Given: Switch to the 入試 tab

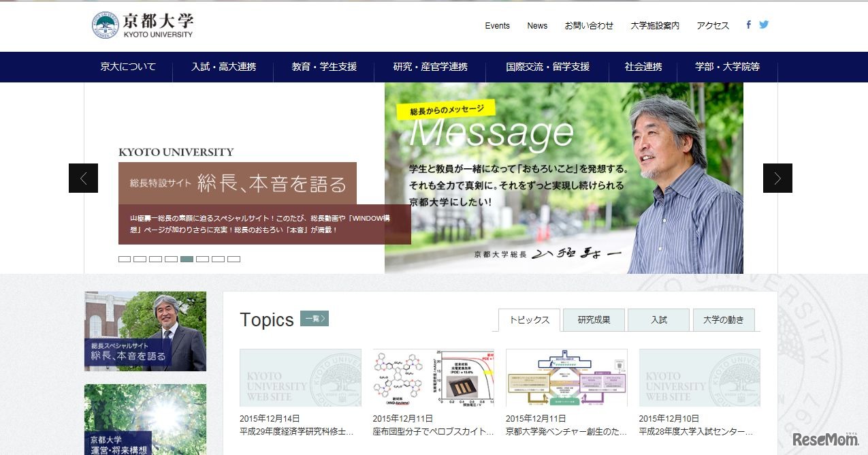Looking at the screenshot, I should (x=659, y=320).
